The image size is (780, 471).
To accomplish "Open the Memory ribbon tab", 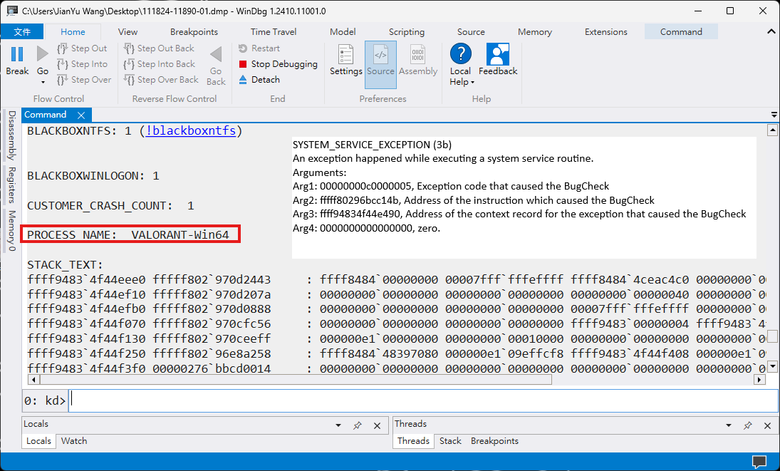I will (x=535, y=32).
